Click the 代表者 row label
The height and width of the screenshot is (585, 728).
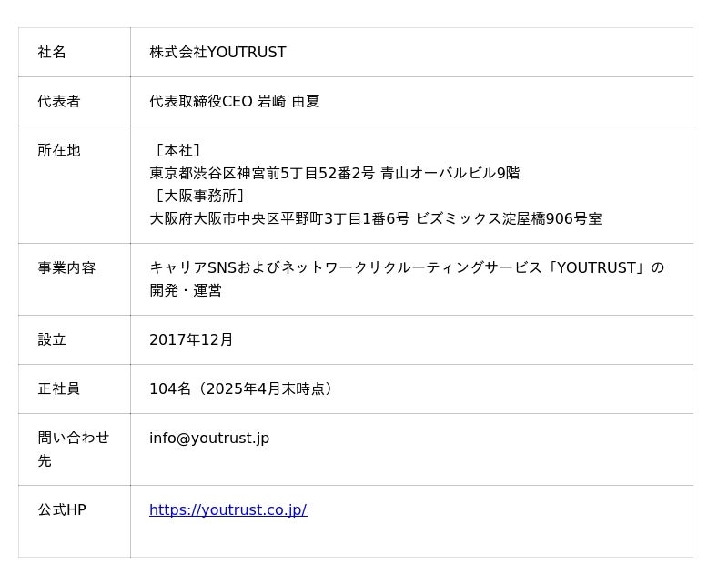(x=59, y=102)
